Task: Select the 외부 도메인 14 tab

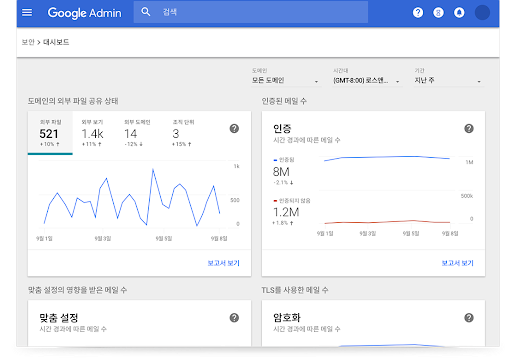Action: [x=137, y=133]
